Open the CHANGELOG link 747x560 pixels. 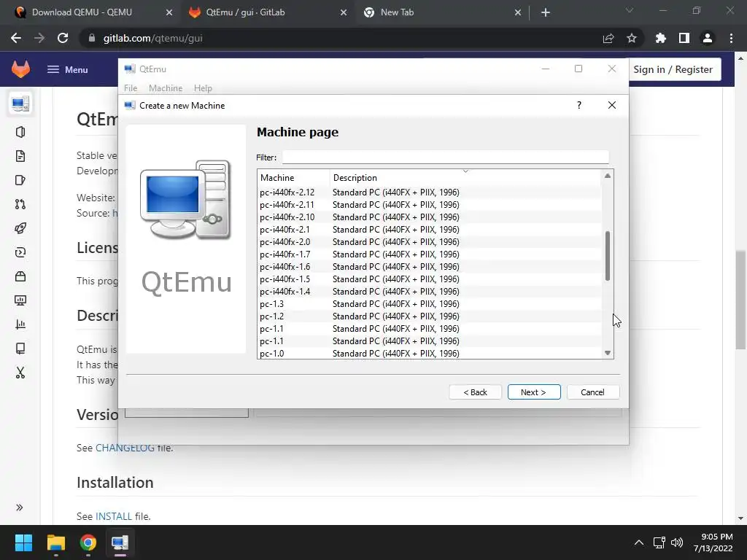tap(125, 448)
